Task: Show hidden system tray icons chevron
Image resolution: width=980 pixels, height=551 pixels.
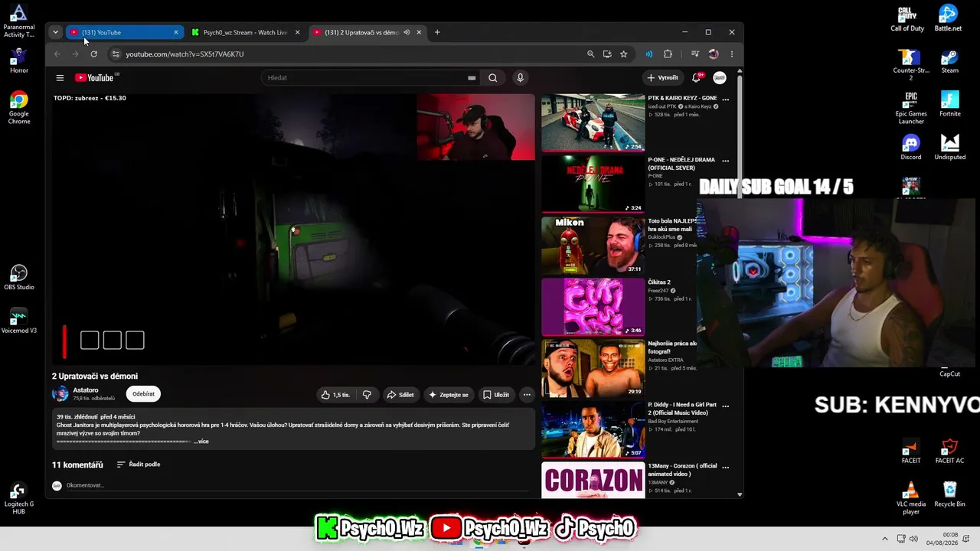Action: point(885,539)
